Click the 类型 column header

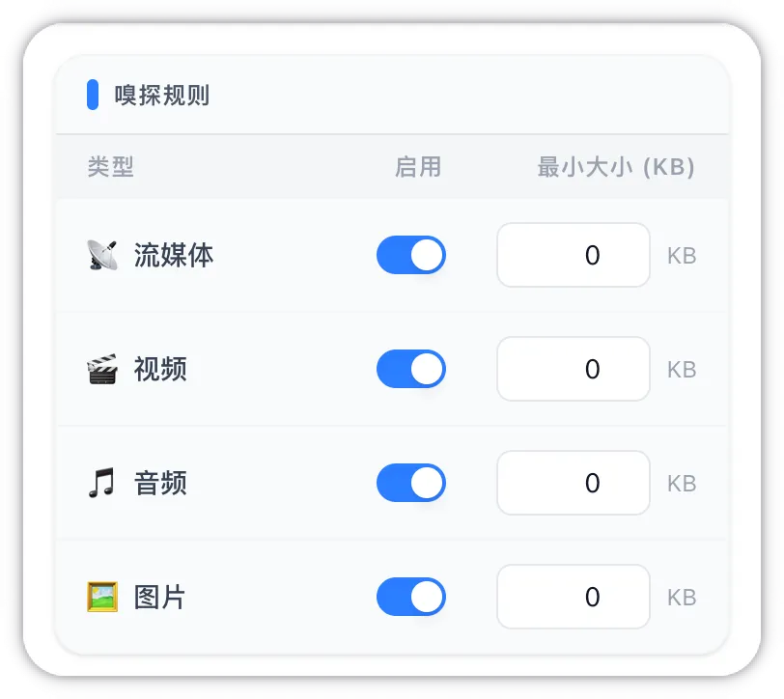(x=110, y=166)
